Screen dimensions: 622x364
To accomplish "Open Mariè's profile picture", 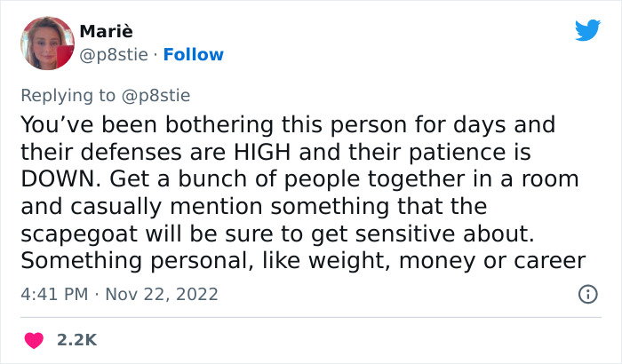I will pyautogui.click(x=46, y=43).
